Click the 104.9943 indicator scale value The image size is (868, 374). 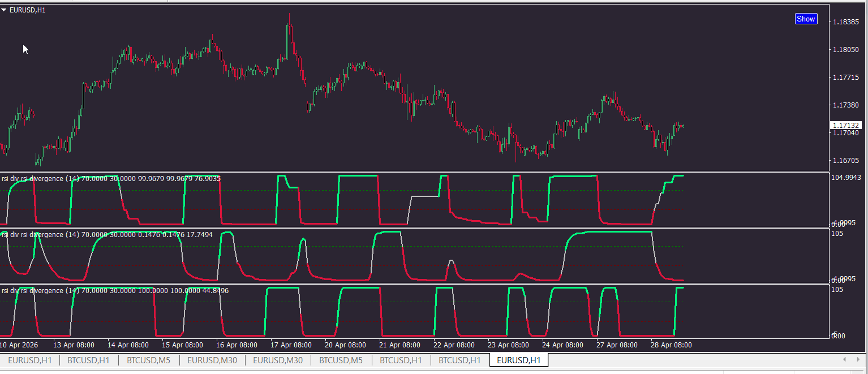tap(845, 178)
